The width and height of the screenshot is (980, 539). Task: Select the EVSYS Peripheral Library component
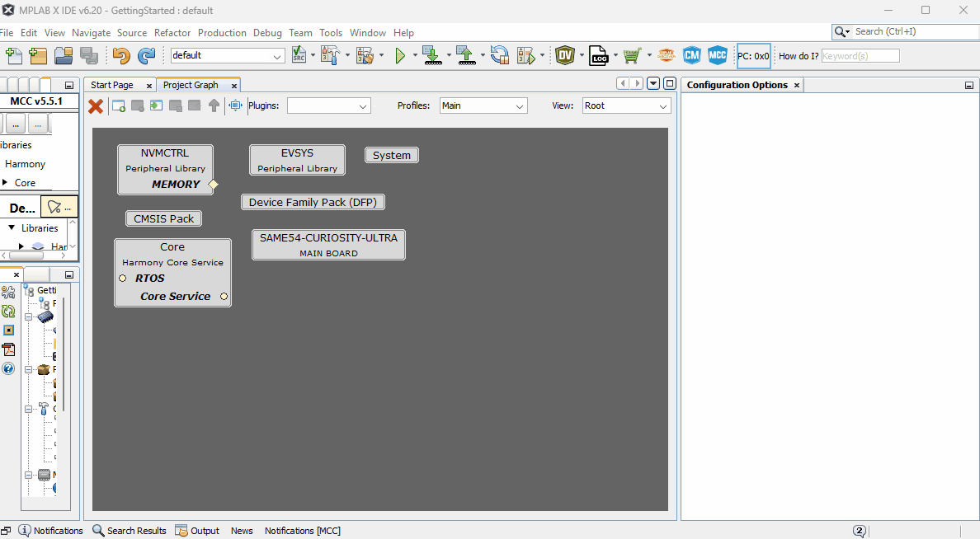[297, 160]
